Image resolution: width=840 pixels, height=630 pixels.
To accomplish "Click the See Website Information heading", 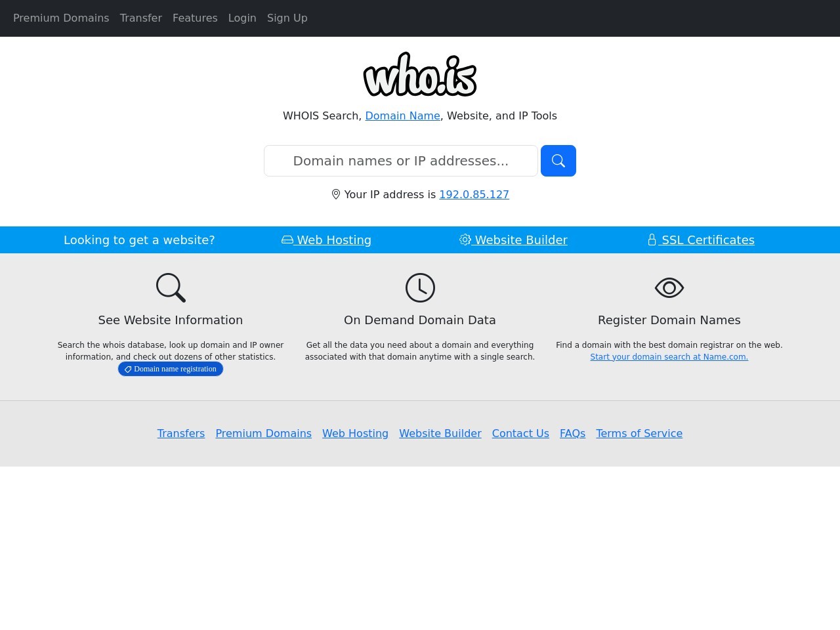I will tap(171, 320).
